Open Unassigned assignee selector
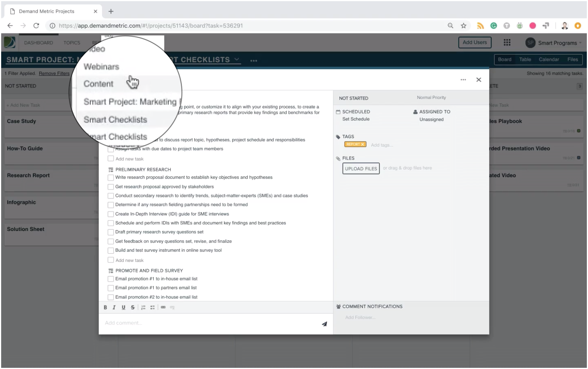The image size is (588, 369). [x=431, y=120]
